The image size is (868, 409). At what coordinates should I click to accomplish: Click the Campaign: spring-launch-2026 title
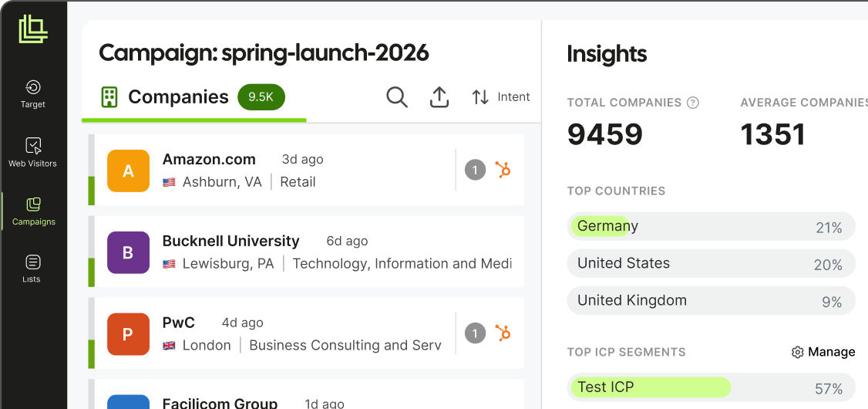(264, 53)
